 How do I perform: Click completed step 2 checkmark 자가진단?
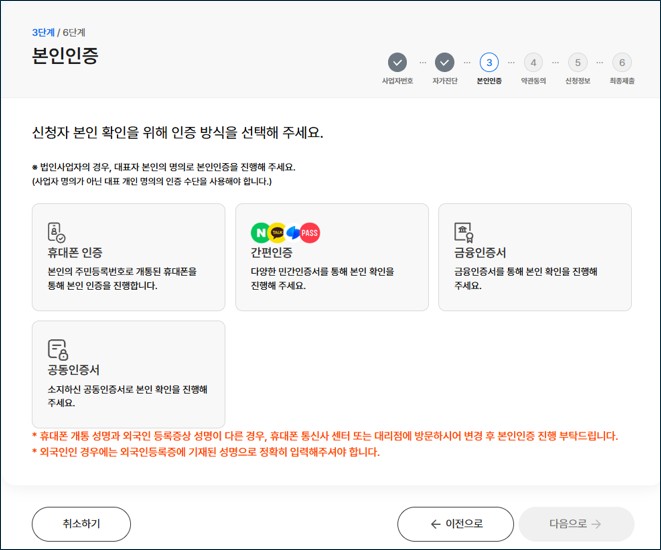pos(444,63)
